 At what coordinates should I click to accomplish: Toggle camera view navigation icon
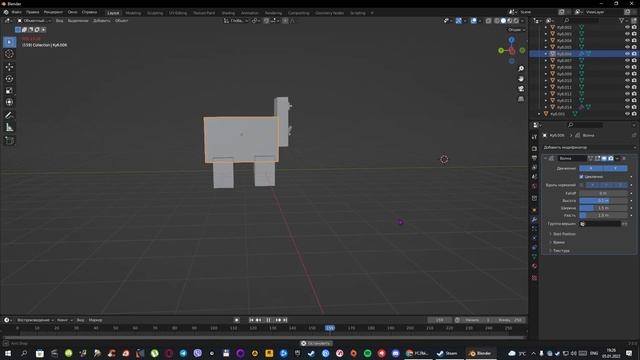click(x=521, y=89)
